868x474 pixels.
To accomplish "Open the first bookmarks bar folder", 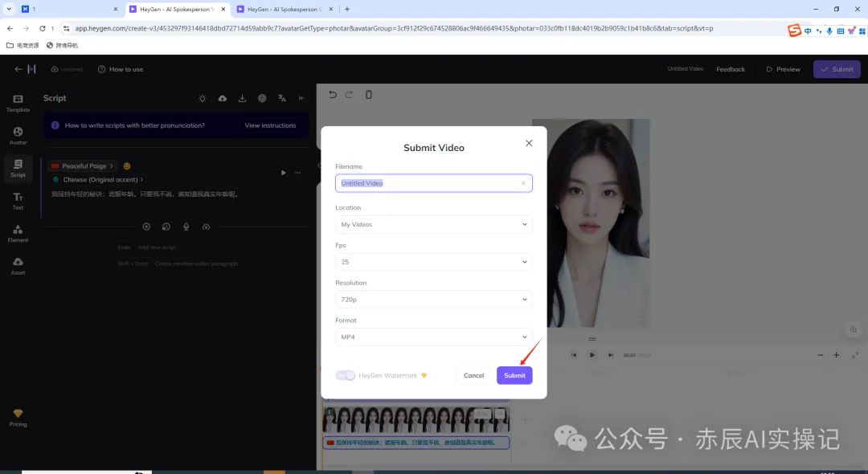I will (23, 45).
